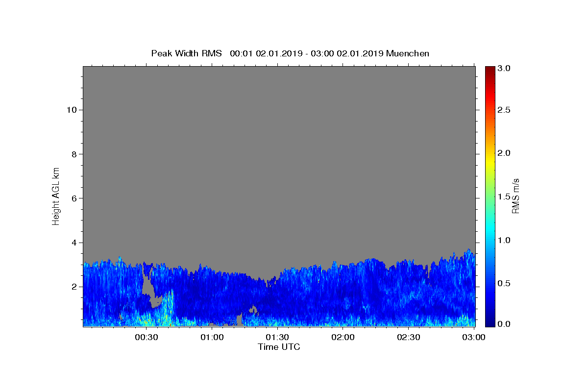Click the start date '00:01 02.01.2019' in title
588x392 pixels.
266,53
